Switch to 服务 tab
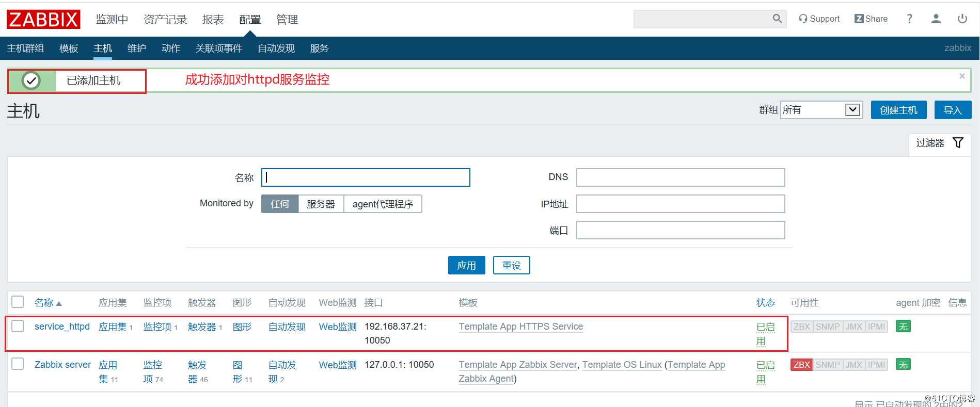Viewport: 980px width, 407px height. tap(319, 48)
